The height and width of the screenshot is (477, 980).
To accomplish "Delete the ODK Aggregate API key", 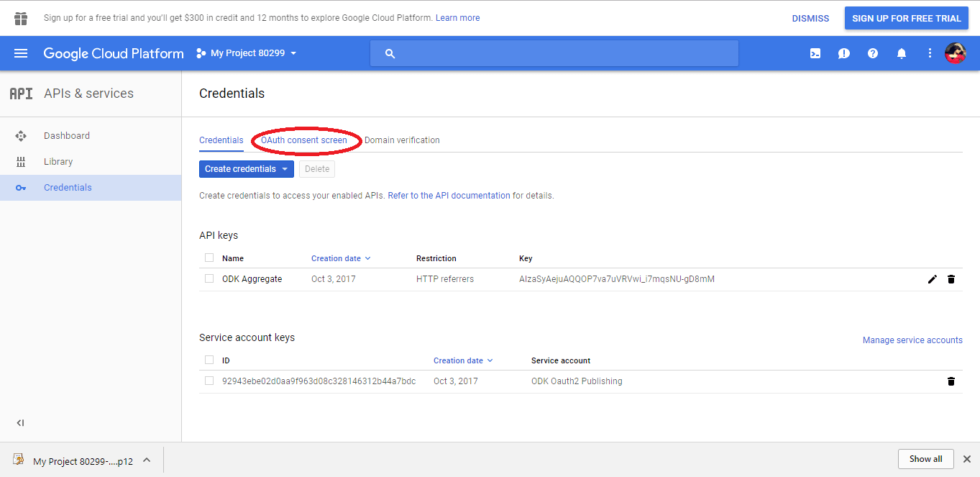I will [951, 279].
